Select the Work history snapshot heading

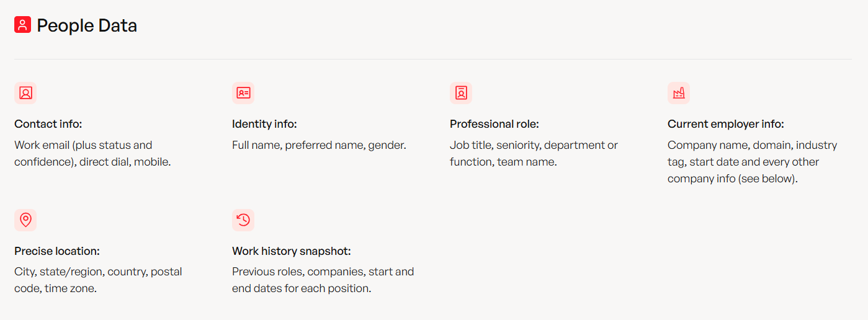point(292,251)
